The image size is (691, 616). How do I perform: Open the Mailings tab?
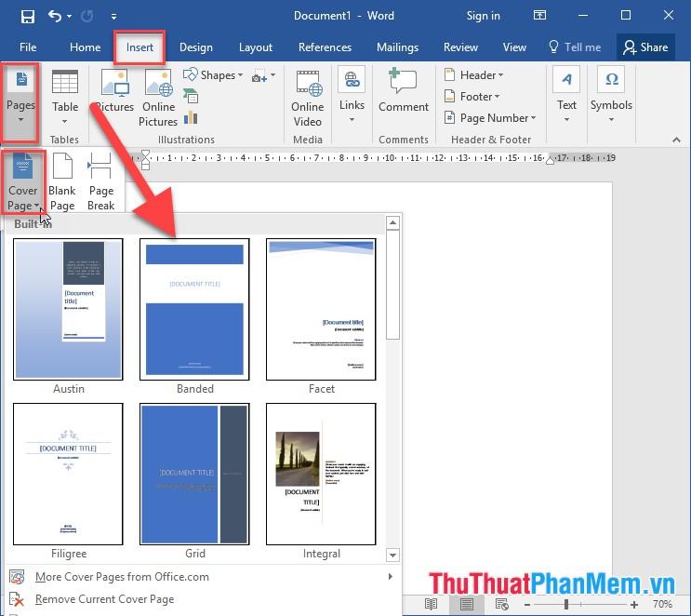pyautogui.click(x=397, y=47)
